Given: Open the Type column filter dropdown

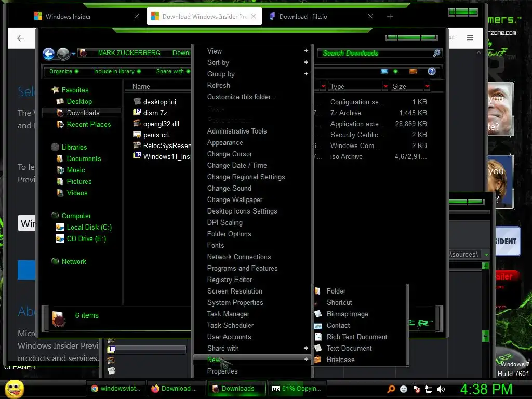Looking at the screenshot, I should click(x=385, y=86).
